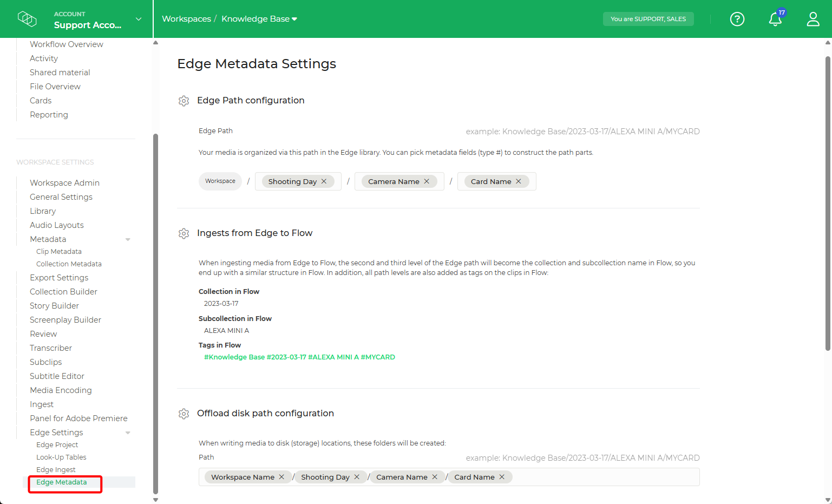Image resolution: width=832 pixels, height=504 pixels.
Task: View your 17 notifications on the bell icon
Action: click(x=774, y=19)
